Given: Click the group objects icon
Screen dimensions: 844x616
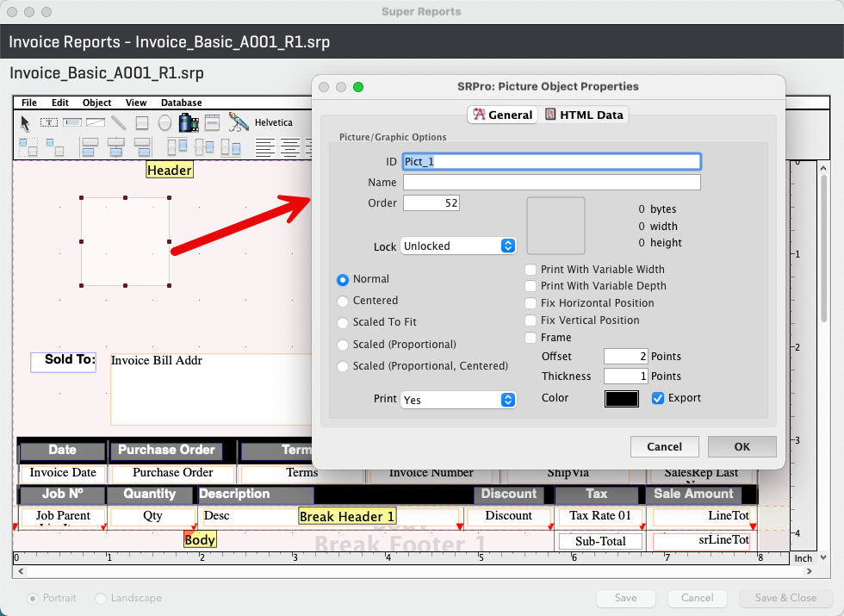Looking at the screenshot, I should (28, 147).
